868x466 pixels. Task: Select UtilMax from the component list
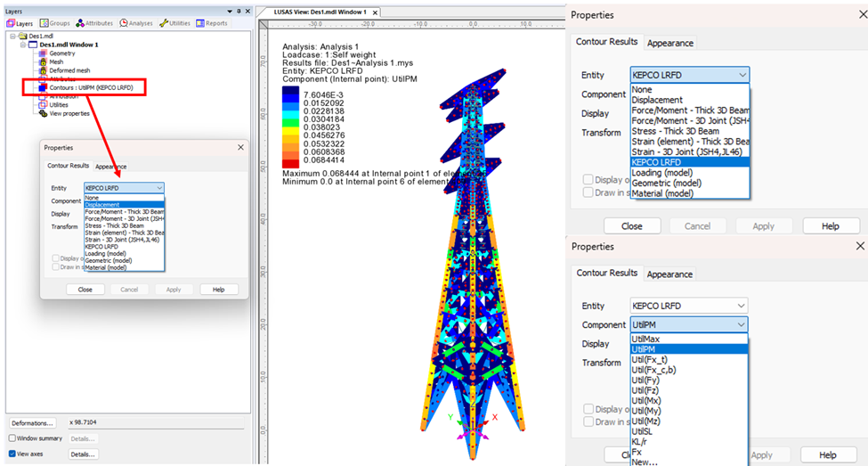645,339
